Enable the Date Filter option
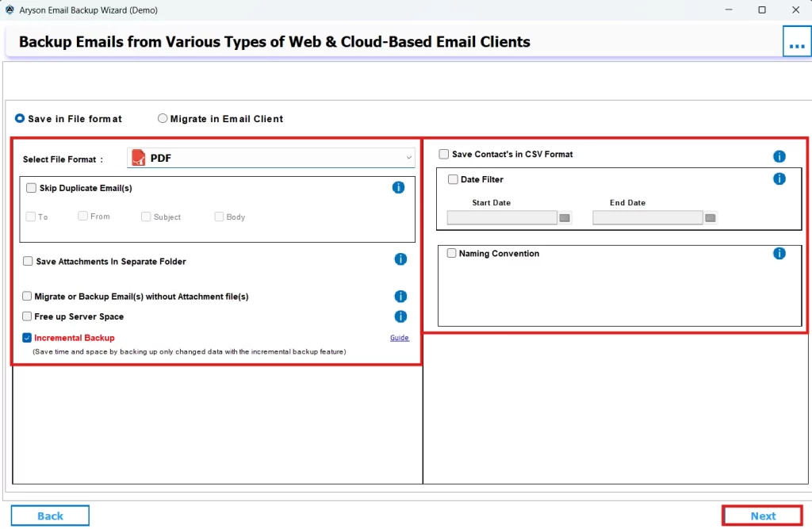 (453, 179)
